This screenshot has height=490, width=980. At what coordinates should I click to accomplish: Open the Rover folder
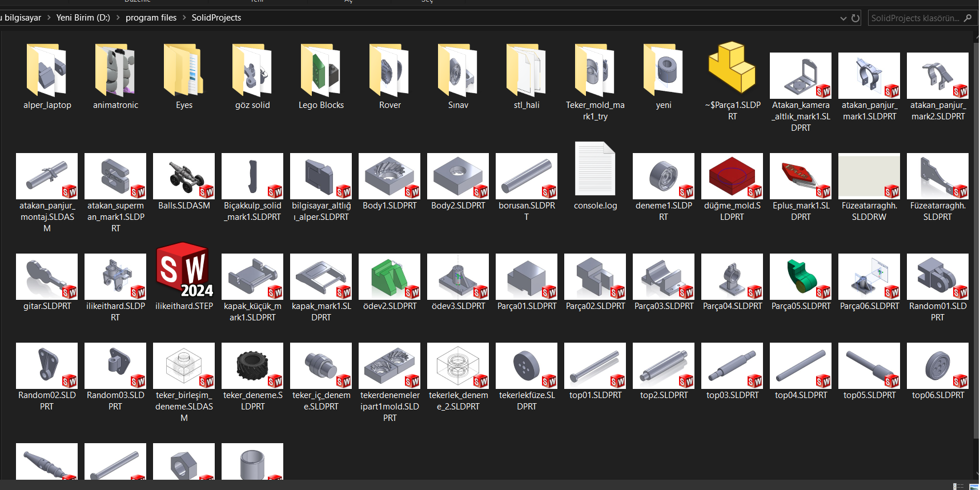(389, 76)
